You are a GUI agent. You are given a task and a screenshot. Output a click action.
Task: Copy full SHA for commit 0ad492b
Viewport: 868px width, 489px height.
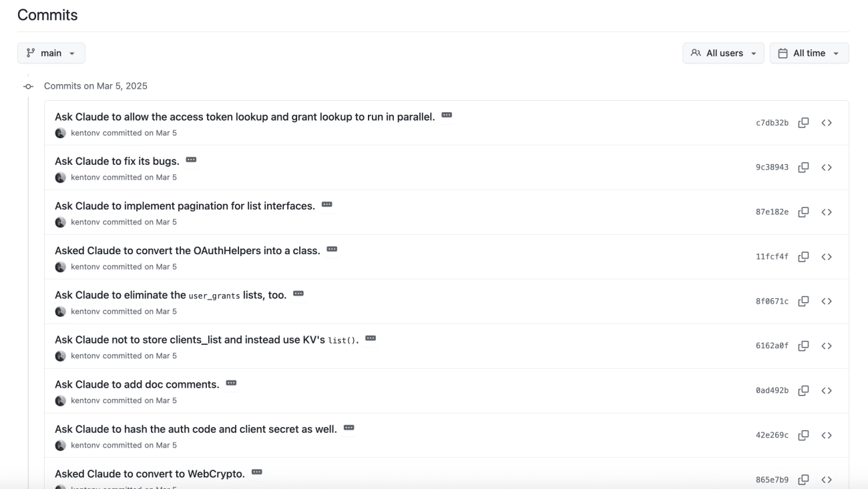click(x=804, y=390)
